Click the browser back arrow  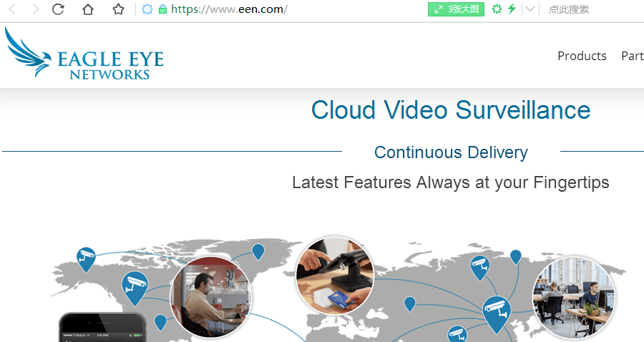(12, 9)
